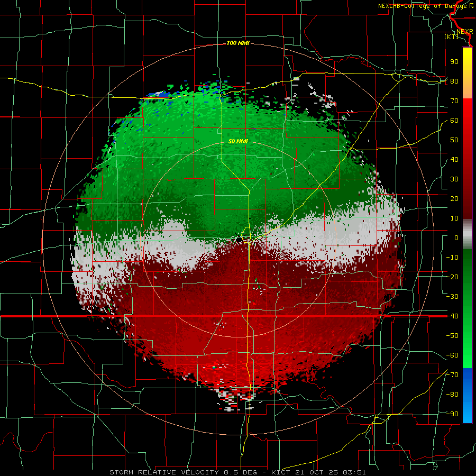Image resolution: width=476 pixels, height=476 pixels.
Task: Click the -40 value on the velocity scale
Action: point(452,316)
